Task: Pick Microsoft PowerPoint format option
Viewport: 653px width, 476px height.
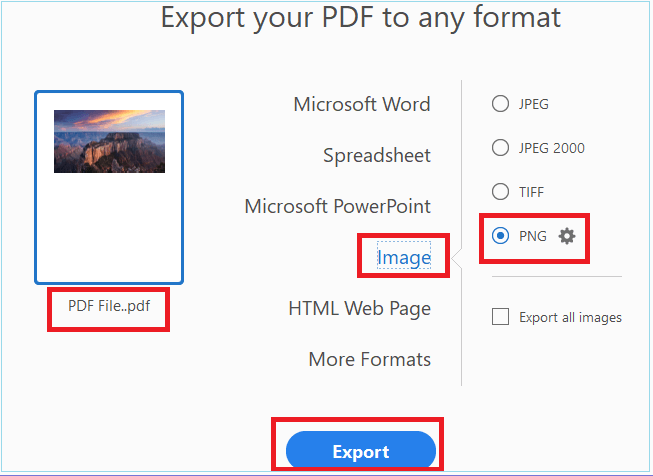Action: point(337,206)
